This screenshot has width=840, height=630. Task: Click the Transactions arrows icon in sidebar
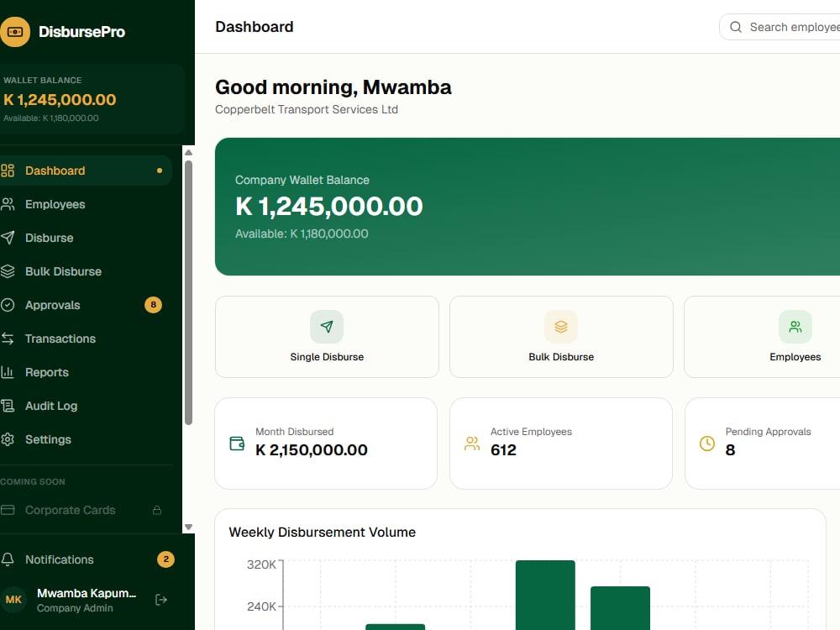pyautogui.click(x=8, y=339)
